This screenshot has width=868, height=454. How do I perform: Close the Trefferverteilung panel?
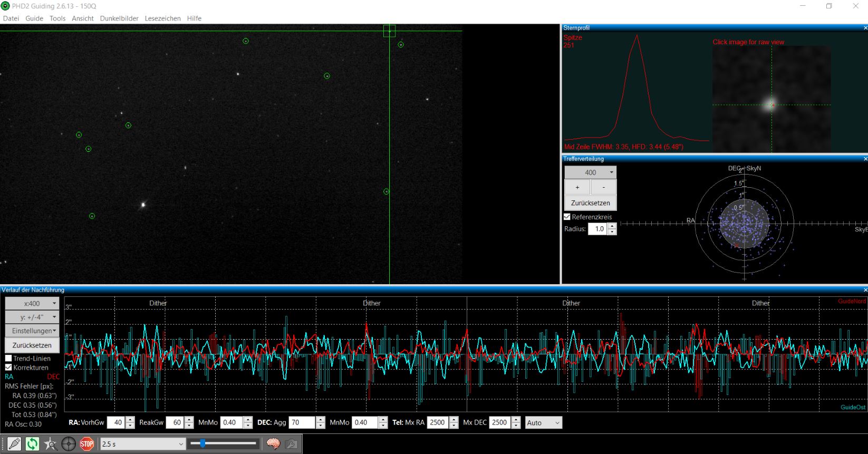pos(865,159)
